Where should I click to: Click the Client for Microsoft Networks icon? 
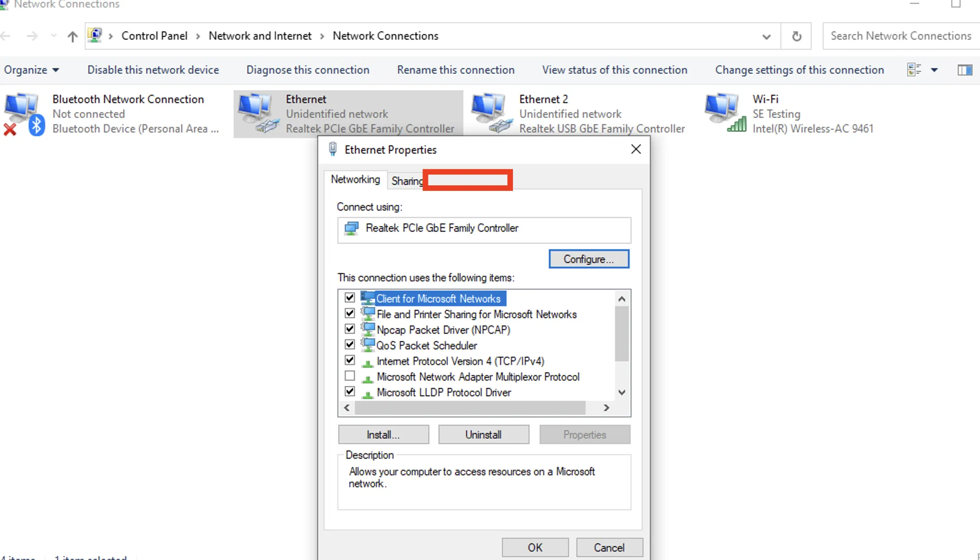tap(368, 298)
